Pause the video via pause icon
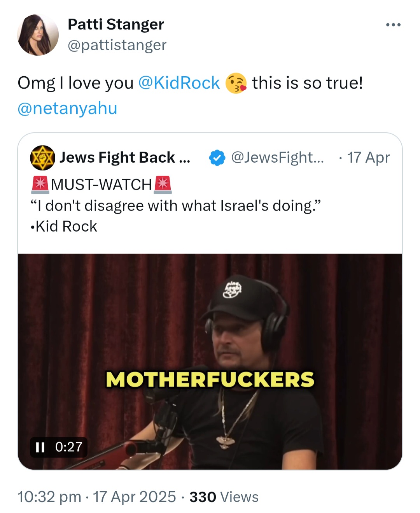The height and width of the screenshot is (513, 420). point(40,447)
